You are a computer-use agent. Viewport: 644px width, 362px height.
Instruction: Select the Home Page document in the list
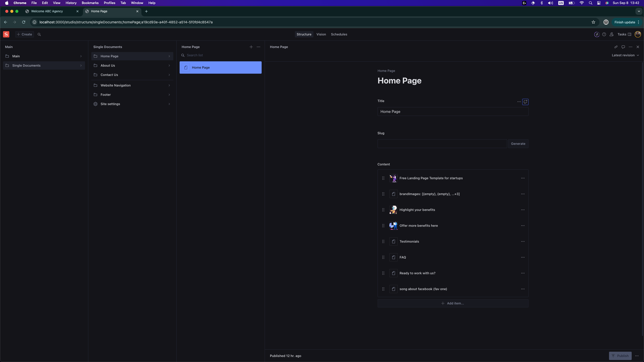[221, 67]
